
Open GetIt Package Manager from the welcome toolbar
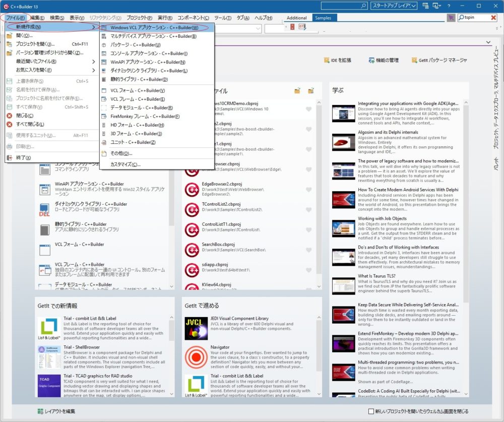437,60
